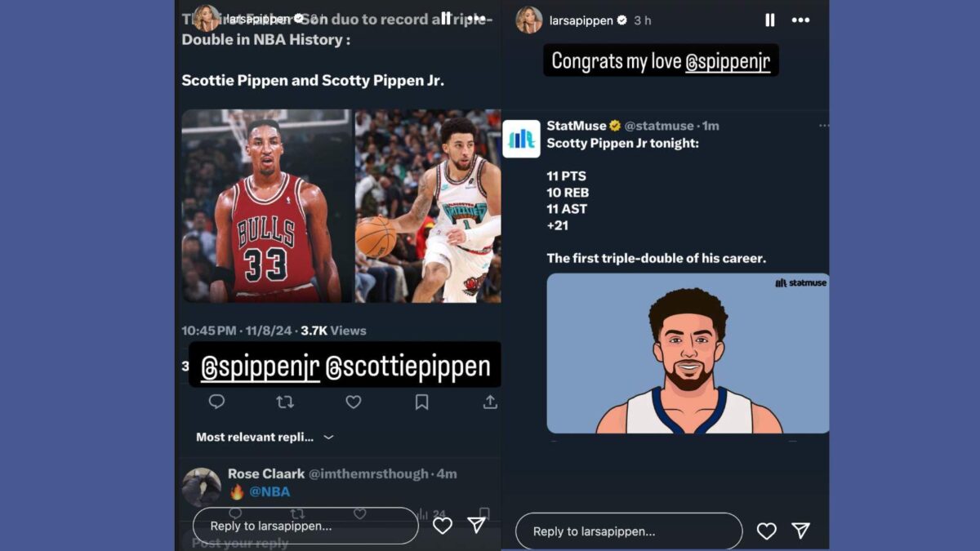This screenshot has height=551, width=980.
Task: Open the Scottie Pippen Bulls photo
Action: click(x=267, y=206)
